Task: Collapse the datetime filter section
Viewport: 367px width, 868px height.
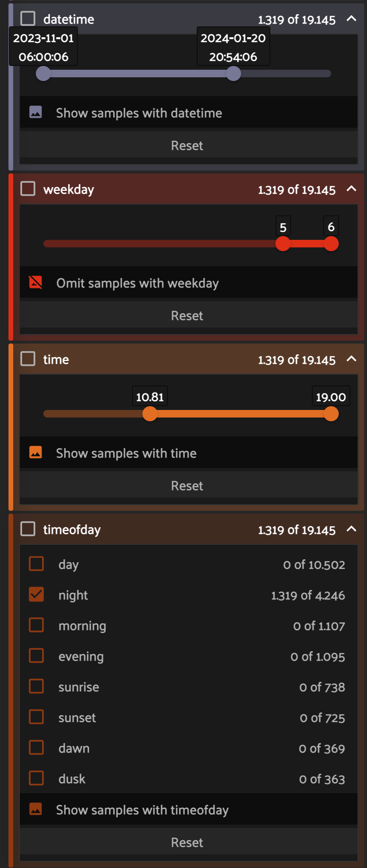Action: coord(351,19)
